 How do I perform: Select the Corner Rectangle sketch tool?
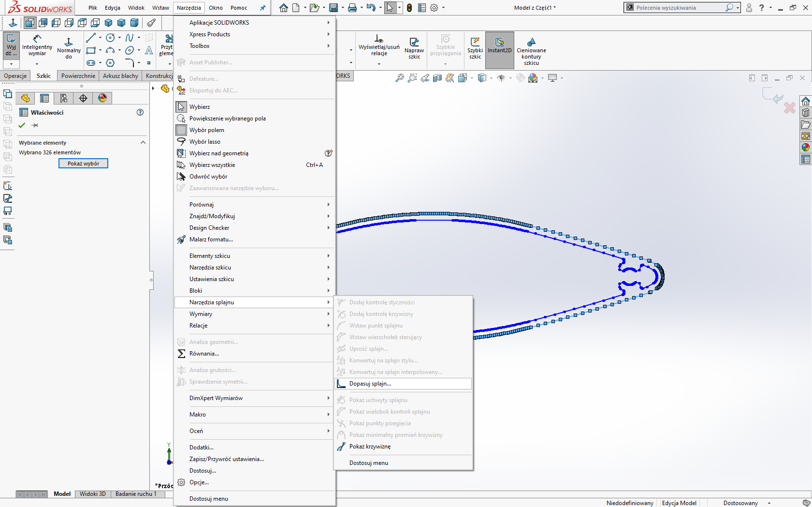[x=91, y=50]
